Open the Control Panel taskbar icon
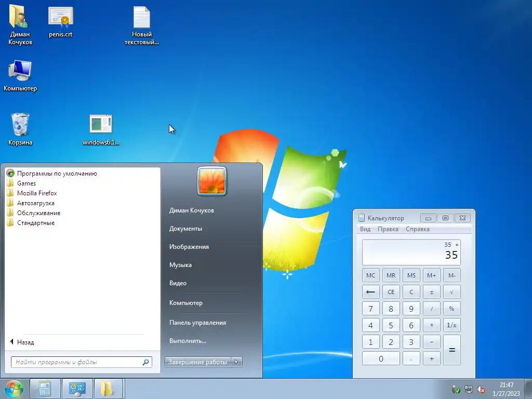This screenshot has height=399, width=532. pyautogui.click(x=77, y=389)
